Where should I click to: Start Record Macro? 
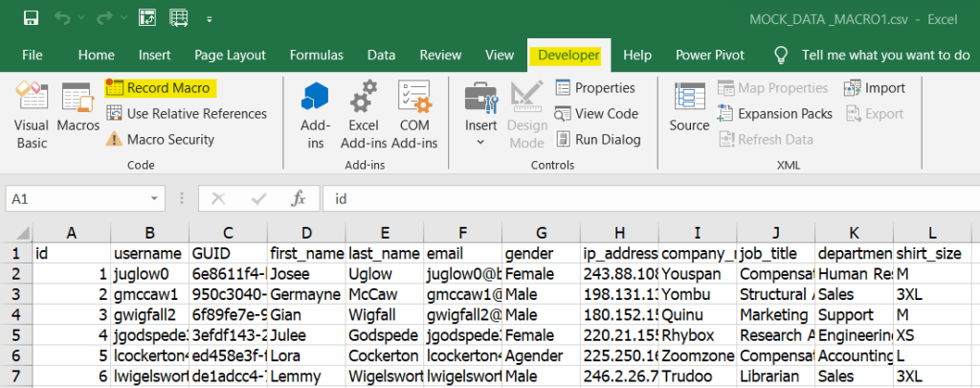161,88
